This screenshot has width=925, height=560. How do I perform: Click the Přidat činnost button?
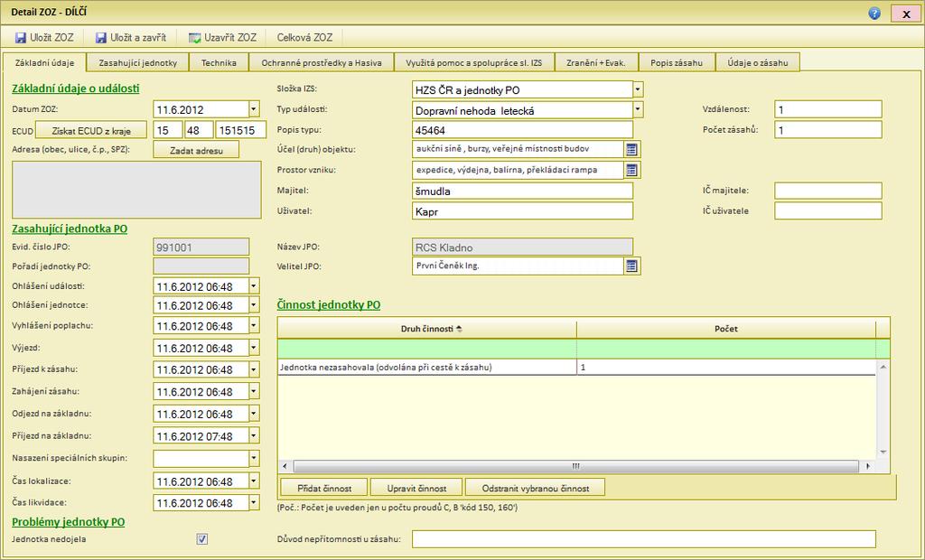pos(324,488)
